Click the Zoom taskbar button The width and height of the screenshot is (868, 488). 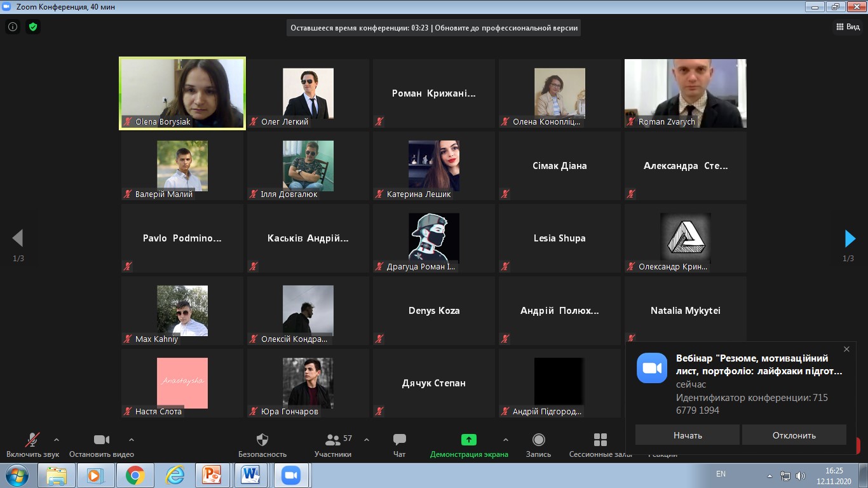pyautogui.click(x=291, y=475)
